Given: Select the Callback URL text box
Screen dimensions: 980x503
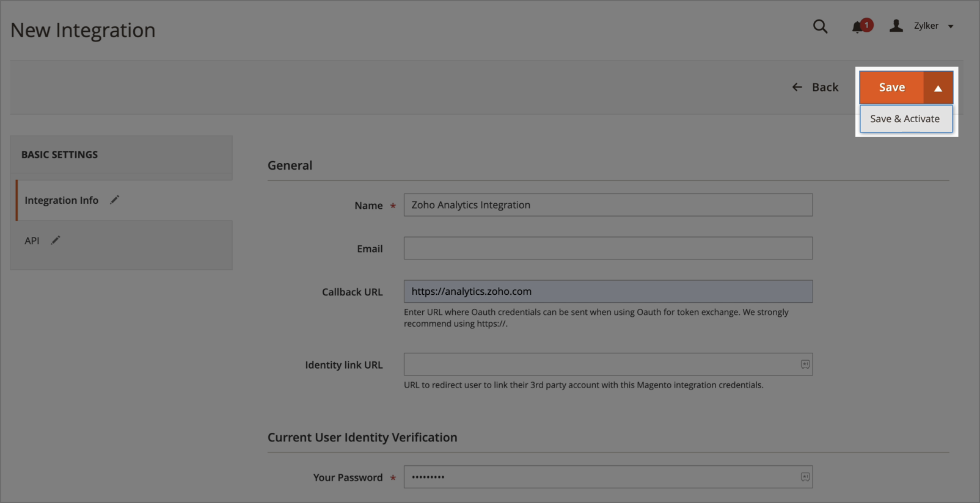Looking at the screenshot, I should coord(607,292).
